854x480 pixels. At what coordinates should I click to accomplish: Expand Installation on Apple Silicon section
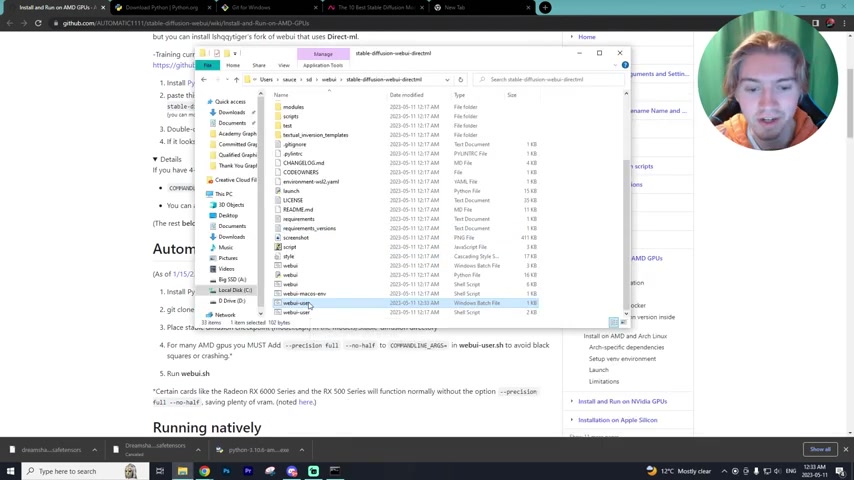(572, 420)
